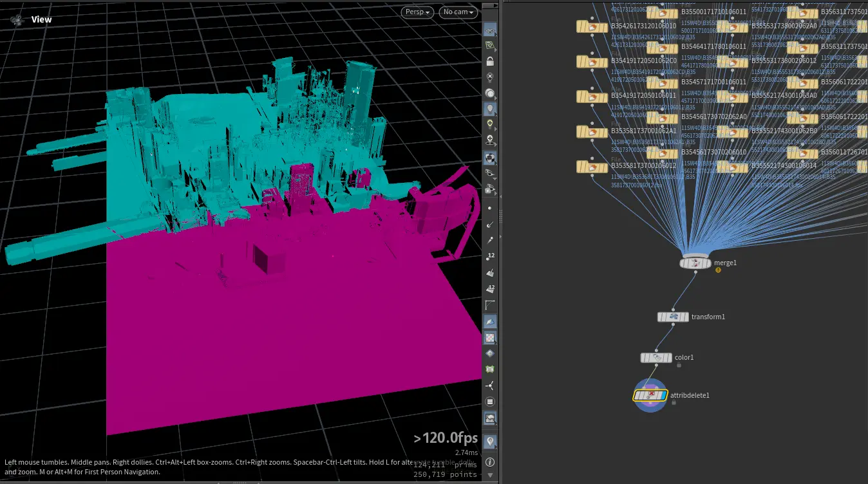Click the '2.74ms' render time text
The height and width of the screenshot is (484, 868).
coord(466,452)
